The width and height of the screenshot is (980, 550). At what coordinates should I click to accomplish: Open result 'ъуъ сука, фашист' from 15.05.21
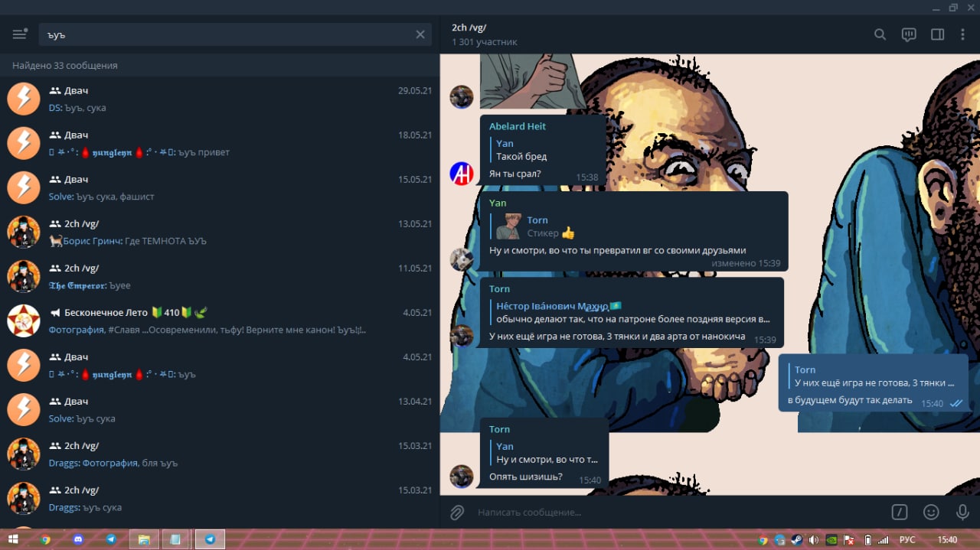220,187
